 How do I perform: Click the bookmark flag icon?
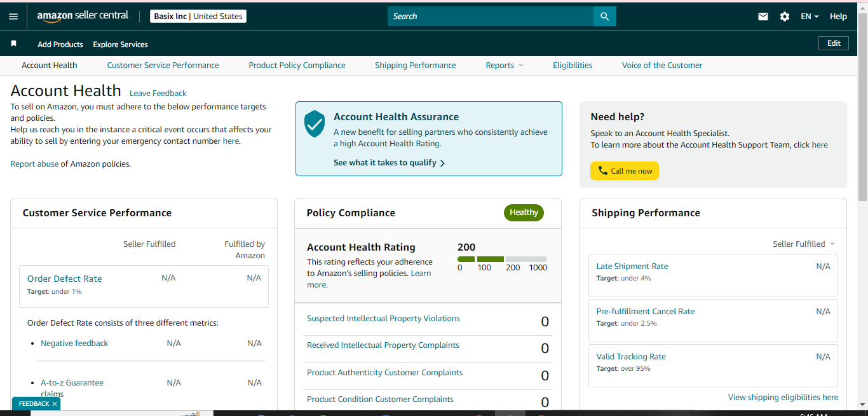(13, 44)
